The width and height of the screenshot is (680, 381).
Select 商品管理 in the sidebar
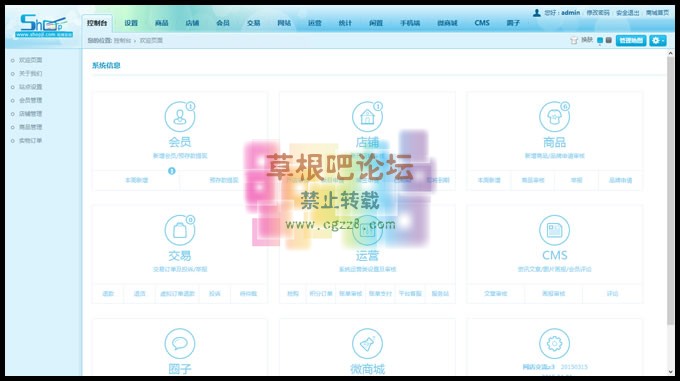click(30, 127)
